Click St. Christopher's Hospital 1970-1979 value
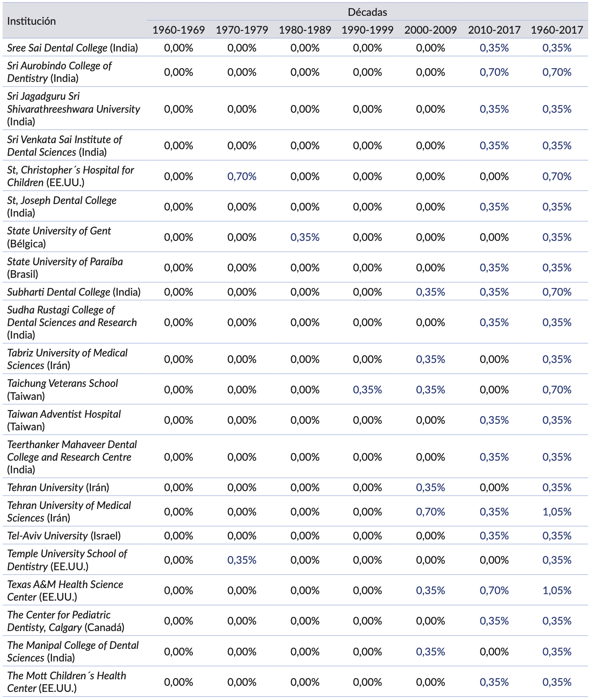The height and width of the screenshot is (700, 590). (242, 176)
